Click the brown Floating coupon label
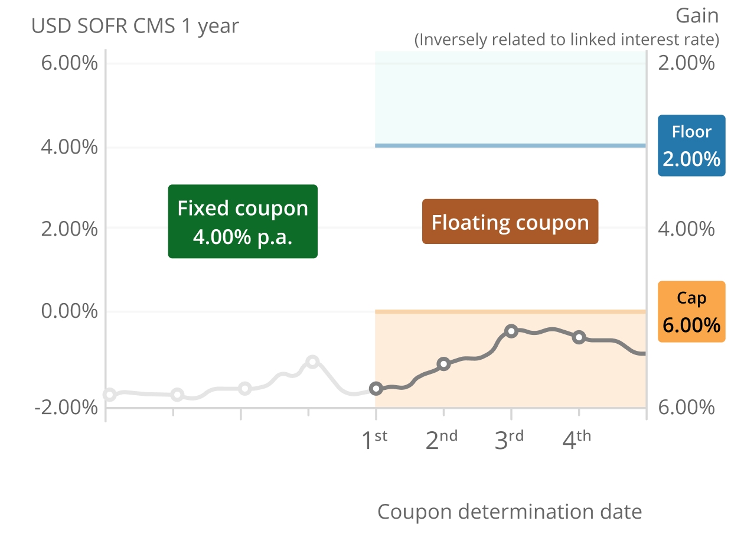The height and width of the screenshot is (560, 744). point(510,222)
